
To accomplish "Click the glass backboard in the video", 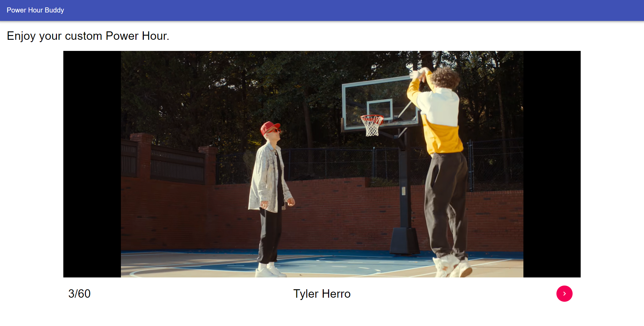I will coord(379,103).
